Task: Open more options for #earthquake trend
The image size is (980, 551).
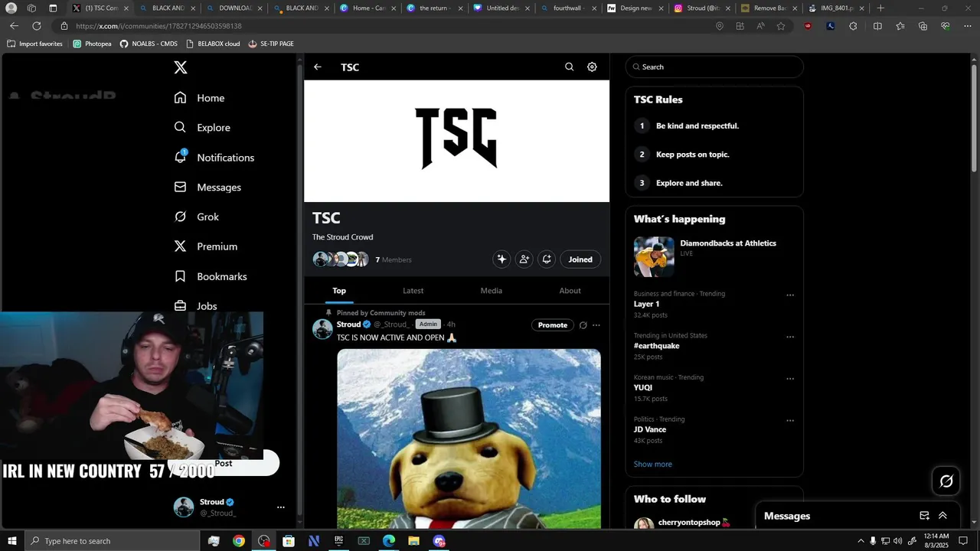Action: coord(790,337)
